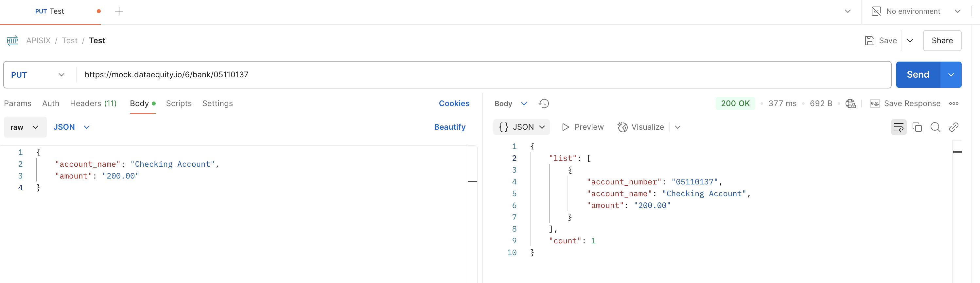The width and height of the screenshot is (980, 283).
Task: Click into the request URL field
Action: pyautogui.click(x=483, y=75)
